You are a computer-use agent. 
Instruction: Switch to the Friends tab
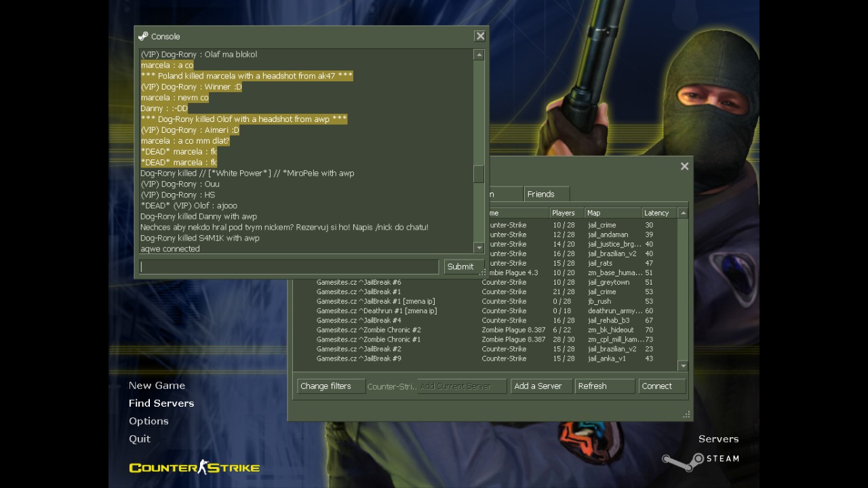(547, 194)
